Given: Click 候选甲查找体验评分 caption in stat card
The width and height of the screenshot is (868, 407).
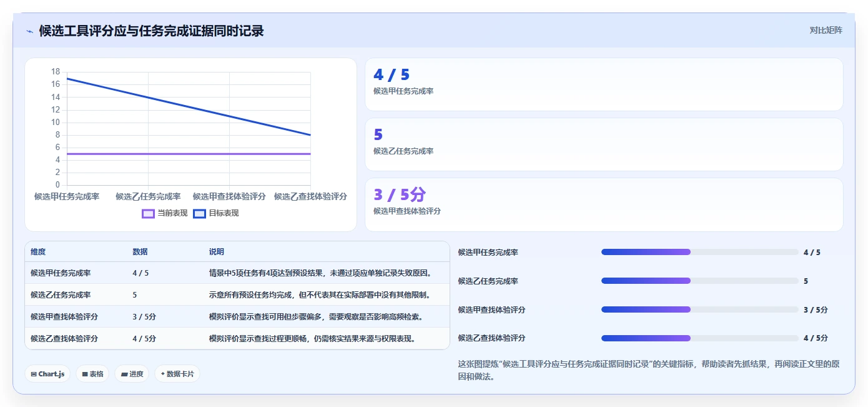Looking at the screenshot, I should pos(407,211).
